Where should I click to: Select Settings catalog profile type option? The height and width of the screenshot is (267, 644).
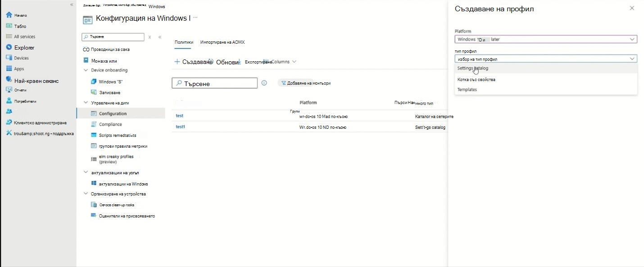pos(546,68)
